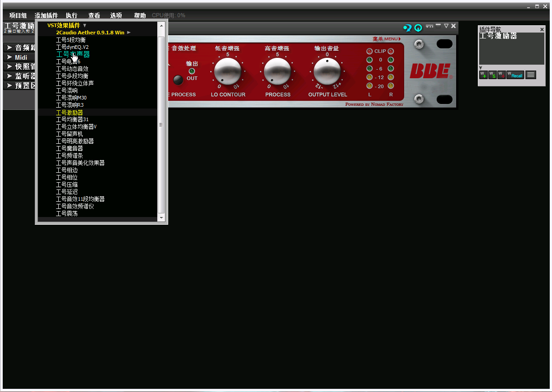552x392 pixels.
Task: Click the plugin window preset-bar icon
Action: [x=429, y=26]
